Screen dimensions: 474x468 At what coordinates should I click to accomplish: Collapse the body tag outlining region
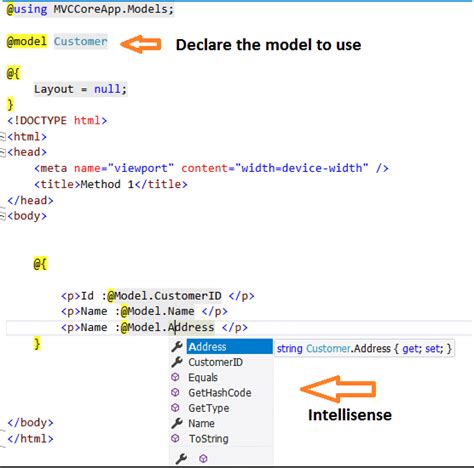click(2, 216)
